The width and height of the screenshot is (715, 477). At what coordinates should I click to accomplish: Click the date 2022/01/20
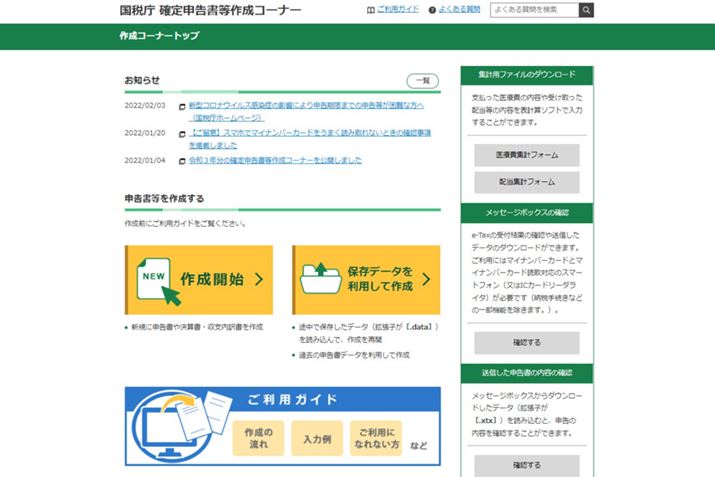145,133
